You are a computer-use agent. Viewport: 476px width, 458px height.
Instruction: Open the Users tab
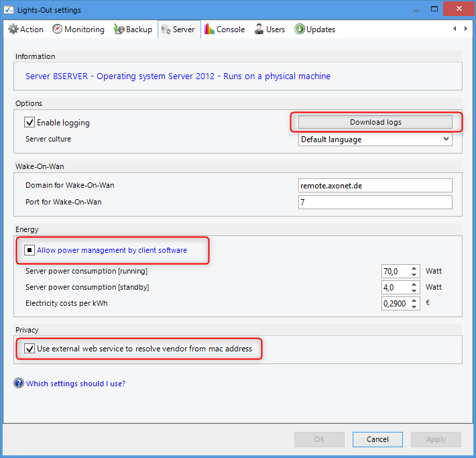(270, 29)
